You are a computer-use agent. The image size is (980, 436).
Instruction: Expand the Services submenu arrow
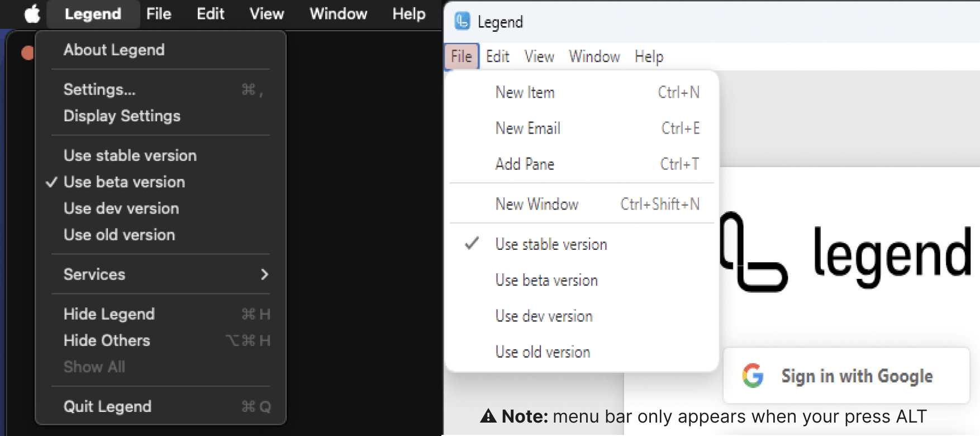264,274
